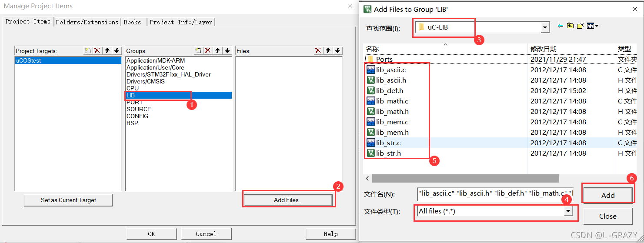This screenshot has height=243, width=644.
Task: Switch to the Folders/Extensions tab
Action: click(x=87, y=22)
